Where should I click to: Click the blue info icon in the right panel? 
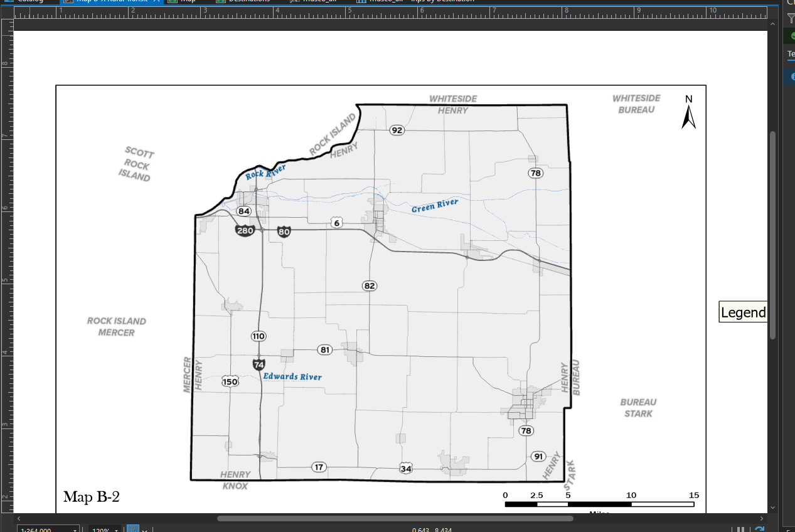(x=792, y=77)
